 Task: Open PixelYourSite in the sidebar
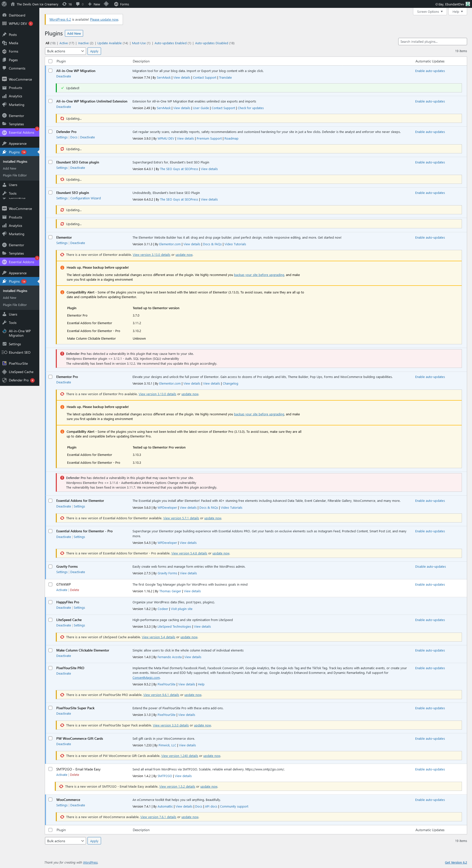tap(18, 363)
